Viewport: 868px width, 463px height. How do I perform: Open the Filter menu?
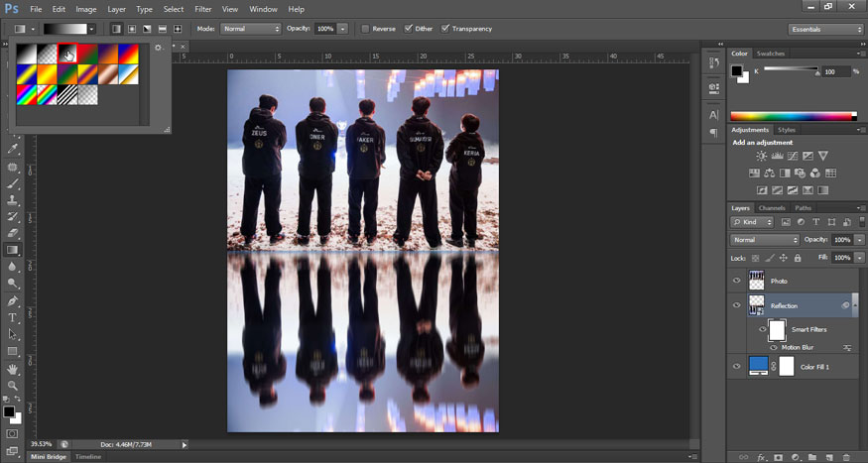[203, 9]
